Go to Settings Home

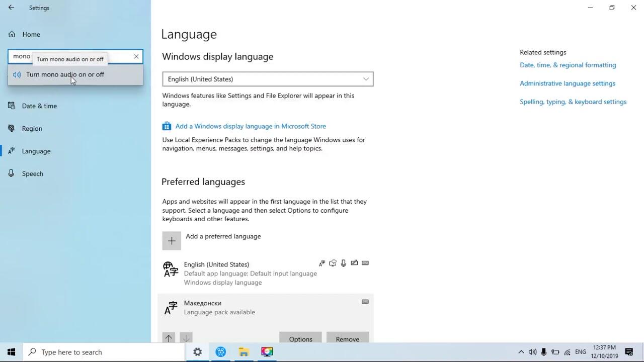[x=31, y=34]
